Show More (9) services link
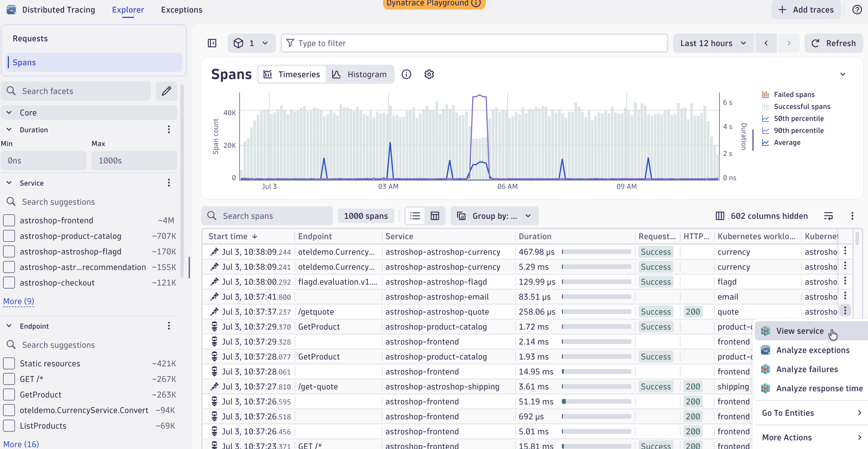The width and height of the screenshot is (868, 449). (19, 301)
